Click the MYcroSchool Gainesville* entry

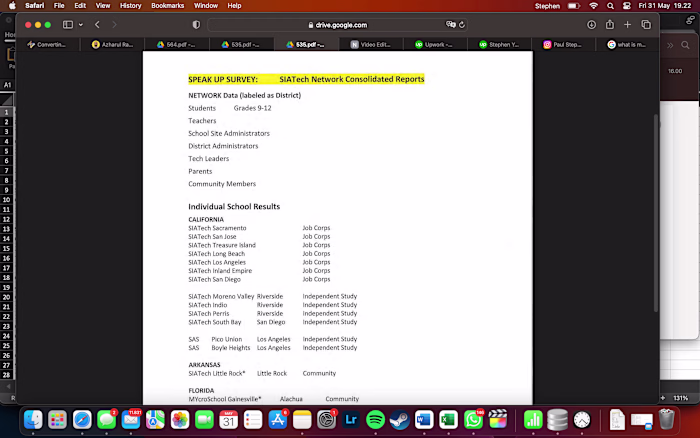point(225,399)
